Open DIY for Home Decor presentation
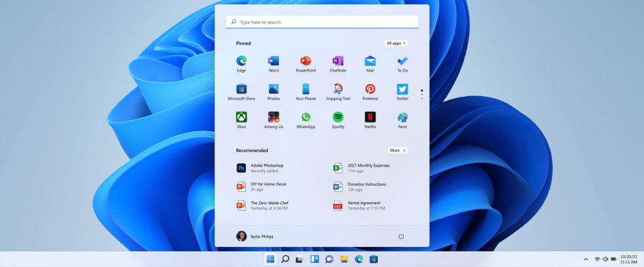Screen dimensions: 644x267 point(262,187)
